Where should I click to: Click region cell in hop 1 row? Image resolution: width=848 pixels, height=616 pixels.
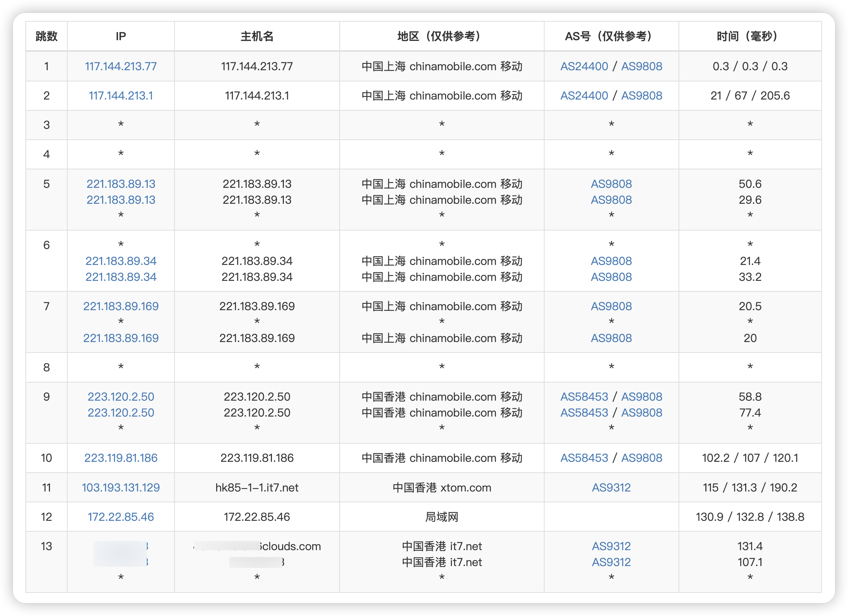442,66
